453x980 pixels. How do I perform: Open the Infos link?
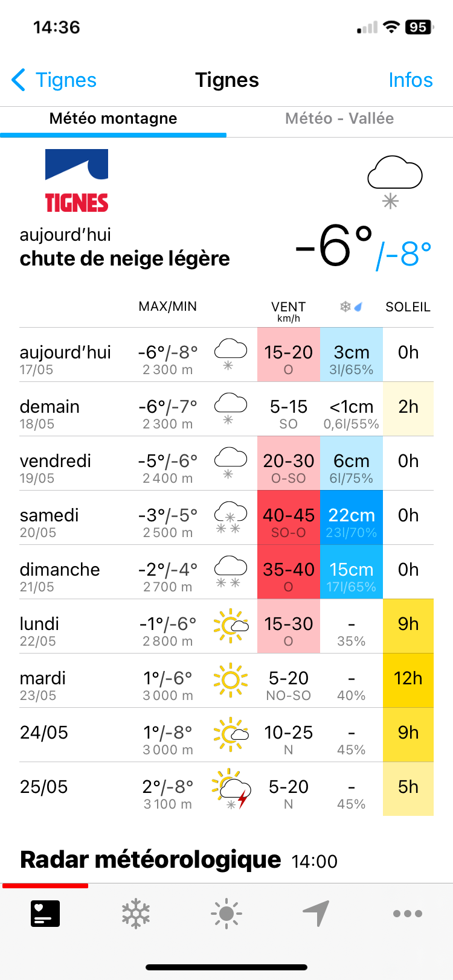click(411, 80)
